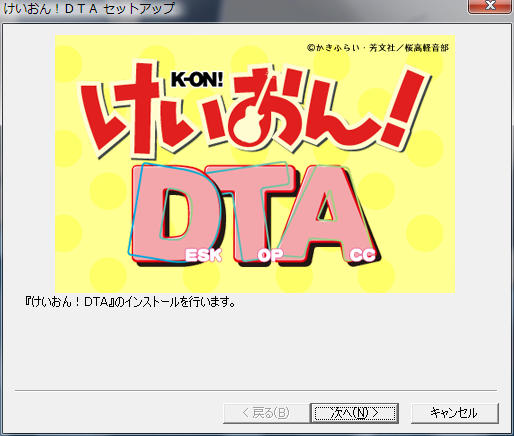Click the けいおん！DTA セットアップ title bar
Image resolution: width=514 pixels, height=436 pixels.
[89, 8]
